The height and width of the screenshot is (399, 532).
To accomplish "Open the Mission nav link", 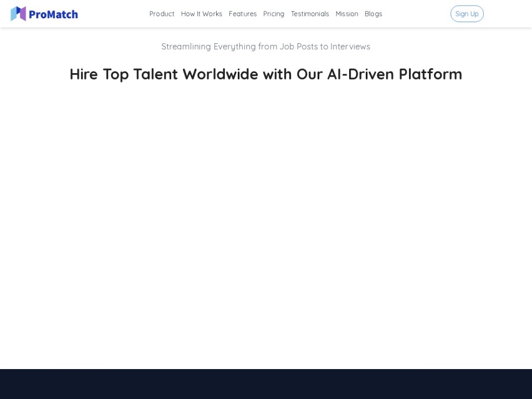I will pos(347,14).
